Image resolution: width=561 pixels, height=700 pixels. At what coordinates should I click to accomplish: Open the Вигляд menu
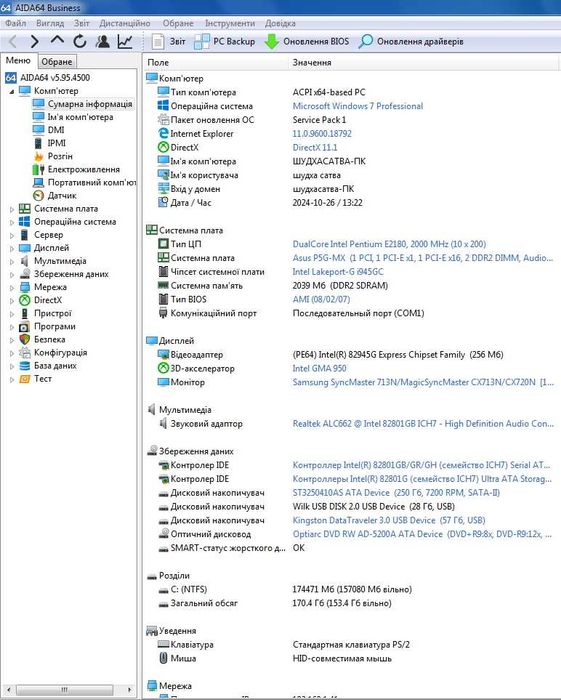tap(50, 23)
